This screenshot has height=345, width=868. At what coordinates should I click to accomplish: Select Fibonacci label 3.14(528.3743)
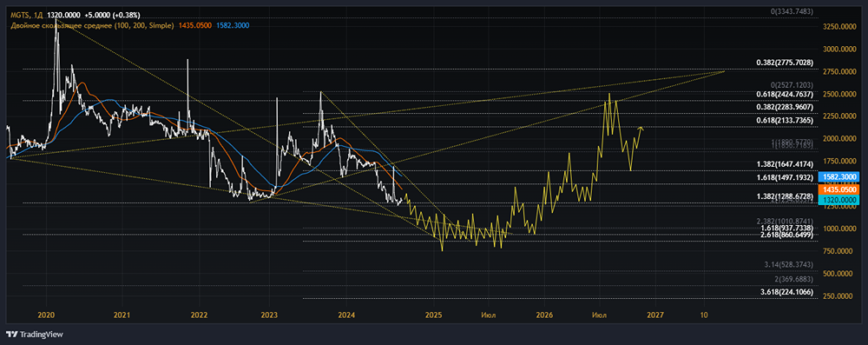[x=789, y=264]
